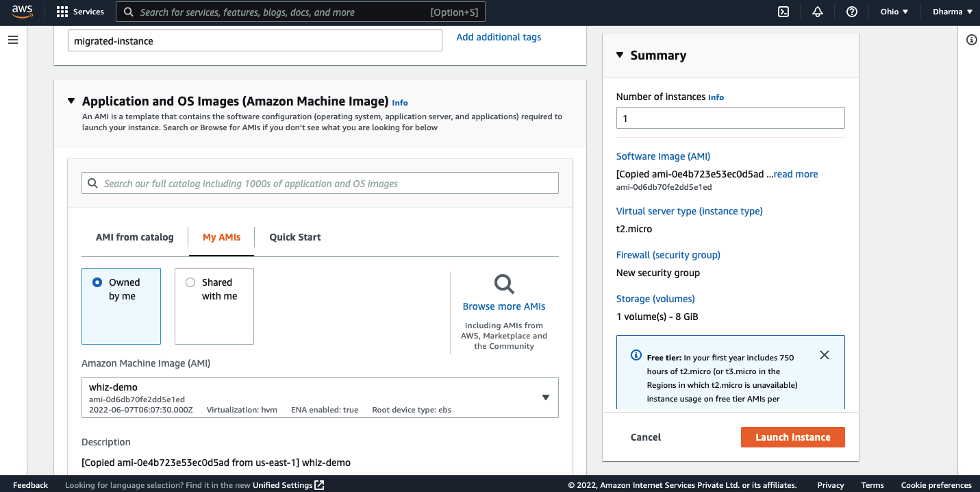Edit the migrated-instance name field
Viewport: 980px width, 492px height.
[x=255, y=40]
